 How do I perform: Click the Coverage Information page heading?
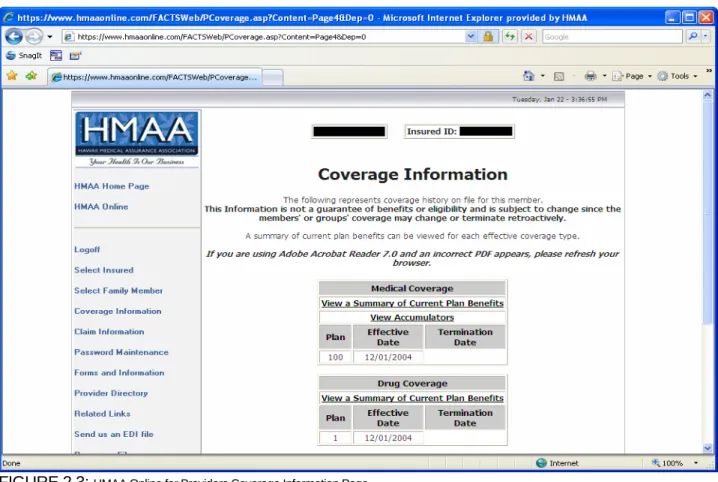[x=413, y=174]
